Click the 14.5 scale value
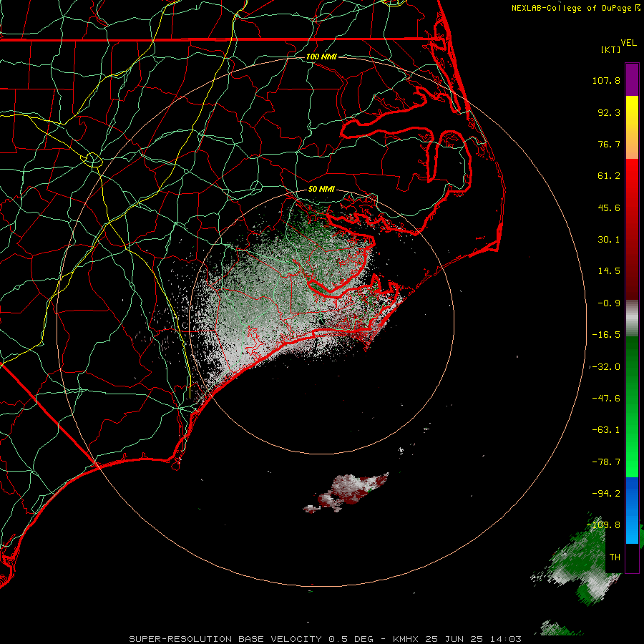 (609, 271)
